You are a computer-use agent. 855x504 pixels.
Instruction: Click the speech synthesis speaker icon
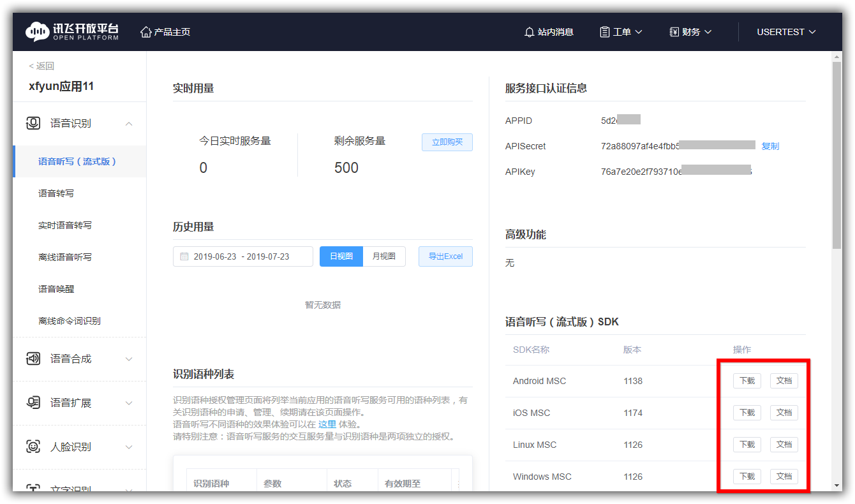click(33, 359)
